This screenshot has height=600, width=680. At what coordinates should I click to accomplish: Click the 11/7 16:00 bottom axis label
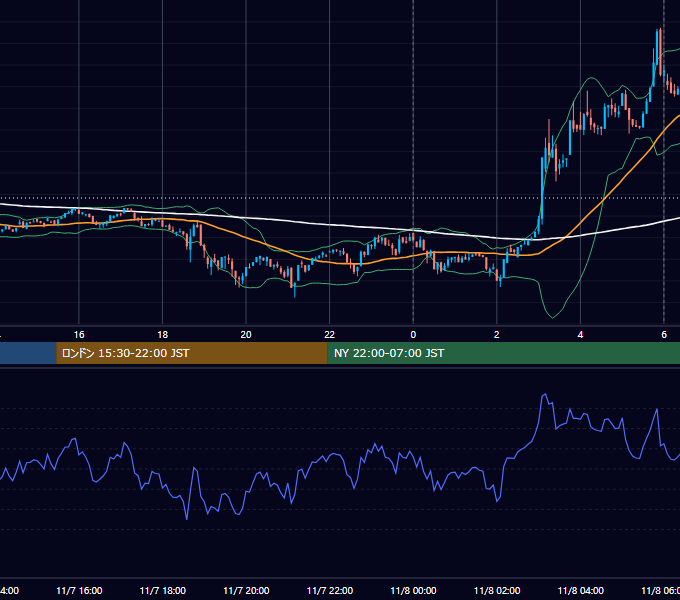point(79,591)
